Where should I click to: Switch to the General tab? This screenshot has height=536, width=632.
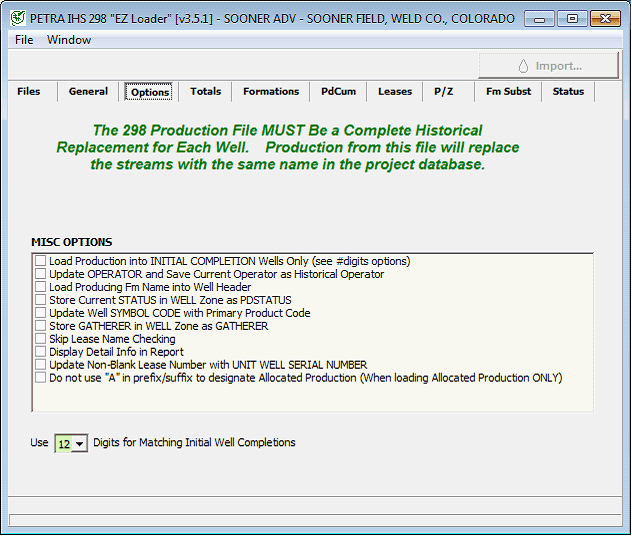[x=88, y=91]
